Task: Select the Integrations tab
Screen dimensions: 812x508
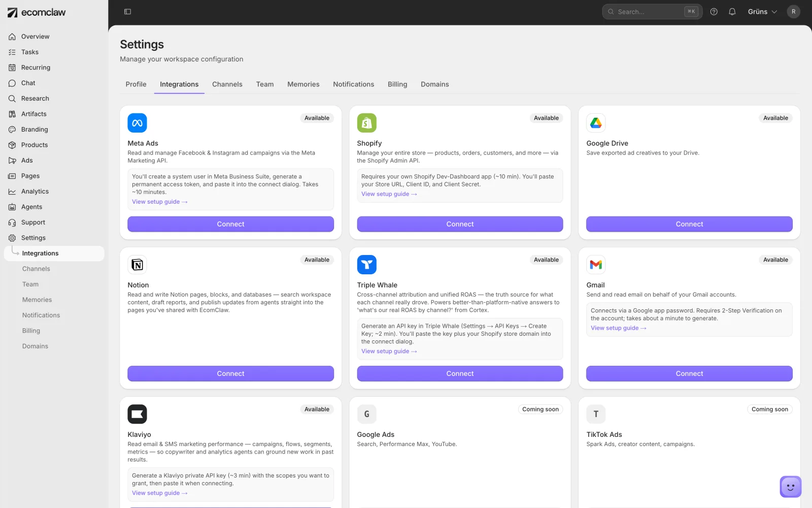Action: 179,84
